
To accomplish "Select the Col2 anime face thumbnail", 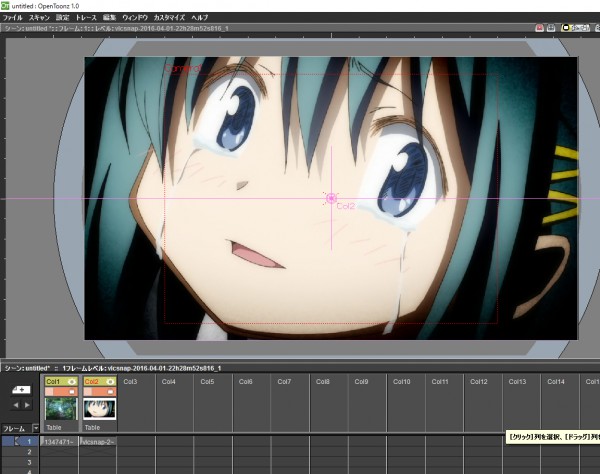I will tap(100, 409).
